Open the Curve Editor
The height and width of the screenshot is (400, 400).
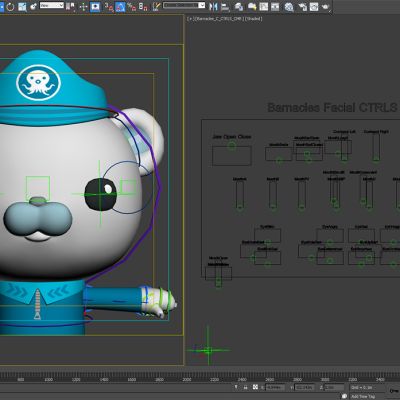[x=264, y=6]
